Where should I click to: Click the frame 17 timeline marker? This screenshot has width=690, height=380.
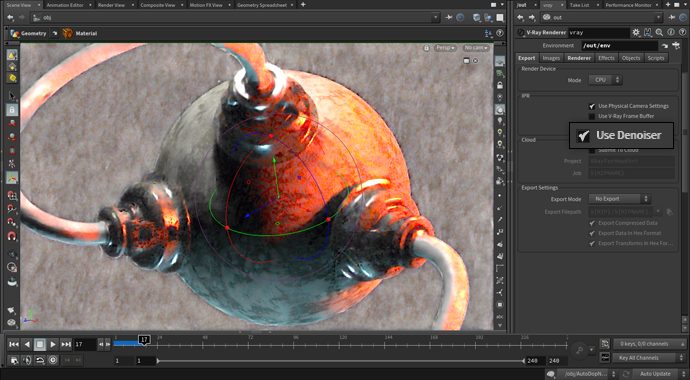point(144,340)
